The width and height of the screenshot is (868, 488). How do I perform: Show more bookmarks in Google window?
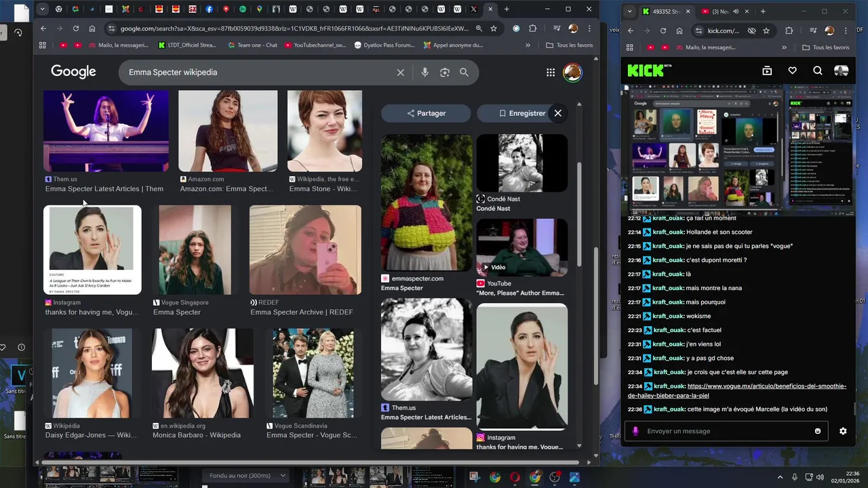pyautogui.click(x=528, y=45)
